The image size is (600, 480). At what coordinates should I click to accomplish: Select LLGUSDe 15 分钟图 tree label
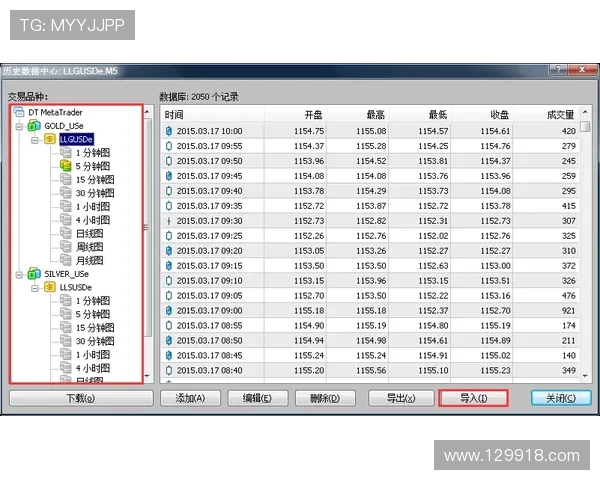[95, 179]
